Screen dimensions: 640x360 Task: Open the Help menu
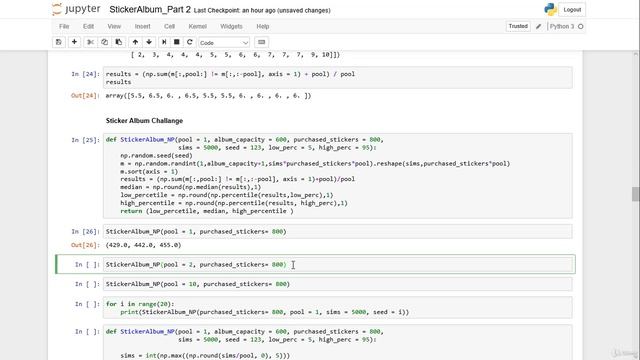(x=262, y=26)
